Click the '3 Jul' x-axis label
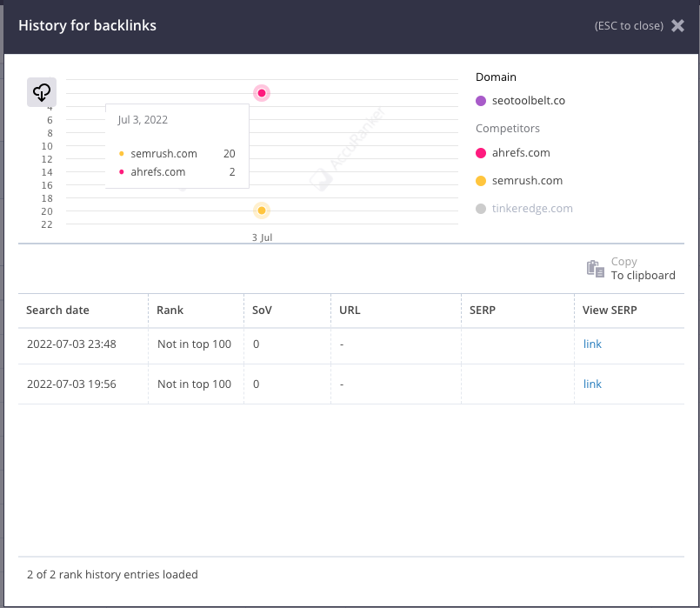The image size is (700, 608). pos(262,237)
